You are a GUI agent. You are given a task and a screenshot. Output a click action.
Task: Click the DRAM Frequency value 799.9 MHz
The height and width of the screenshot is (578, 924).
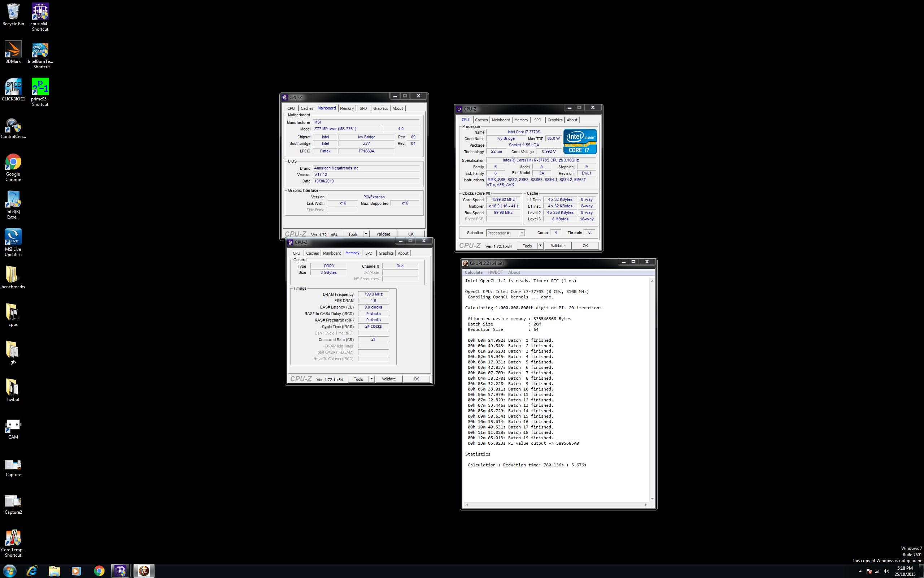374,294
